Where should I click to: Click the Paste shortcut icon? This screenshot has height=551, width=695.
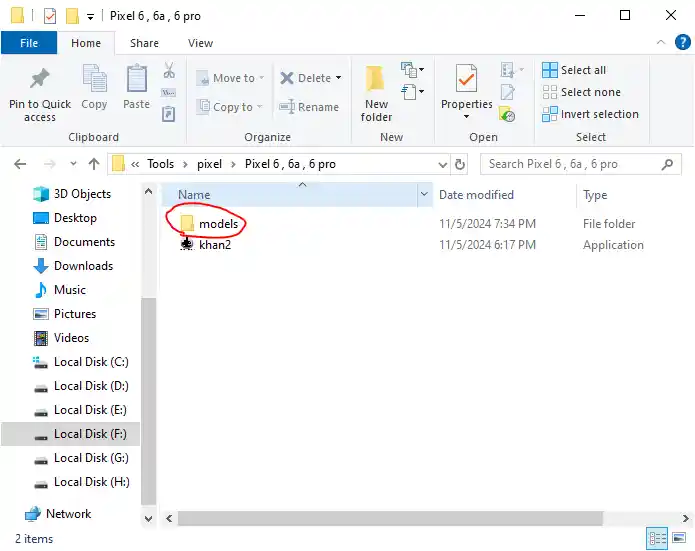point(168,114)
